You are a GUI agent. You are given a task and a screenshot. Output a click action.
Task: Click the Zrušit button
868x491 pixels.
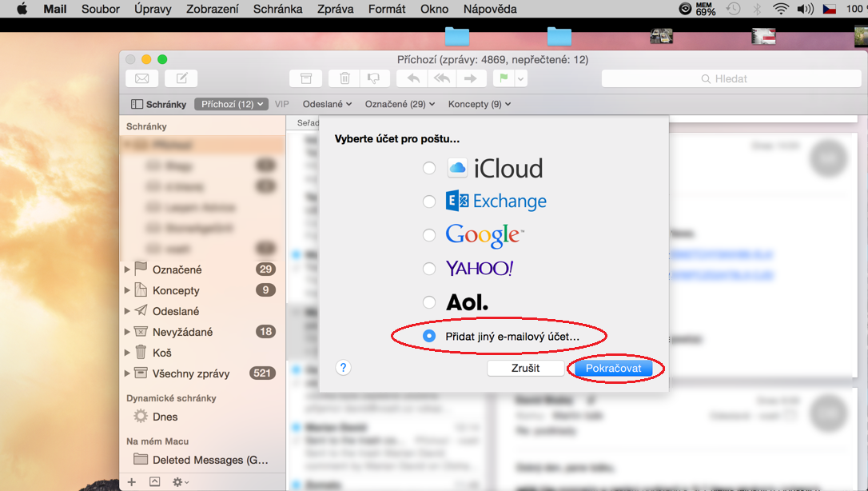point(525,368)
